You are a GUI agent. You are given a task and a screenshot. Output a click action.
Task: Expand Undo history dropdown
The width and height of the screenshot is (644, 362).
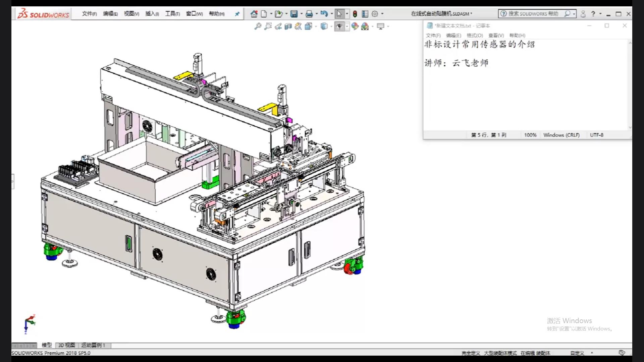tap(331, 14)
